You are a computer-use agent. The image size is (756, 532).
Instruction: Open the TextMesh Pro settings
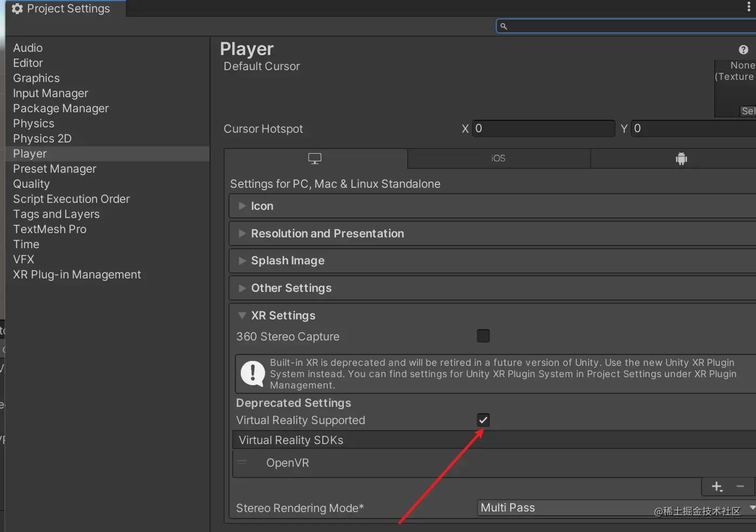[50, 229]
